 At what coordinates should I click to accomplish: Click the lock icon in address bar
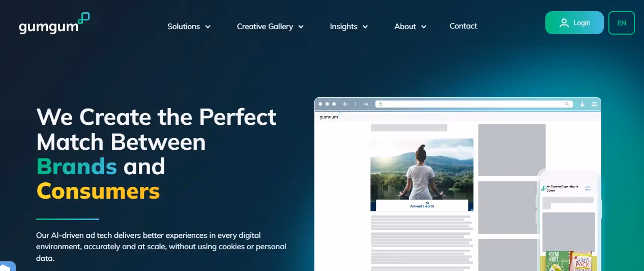pos(380,104)
